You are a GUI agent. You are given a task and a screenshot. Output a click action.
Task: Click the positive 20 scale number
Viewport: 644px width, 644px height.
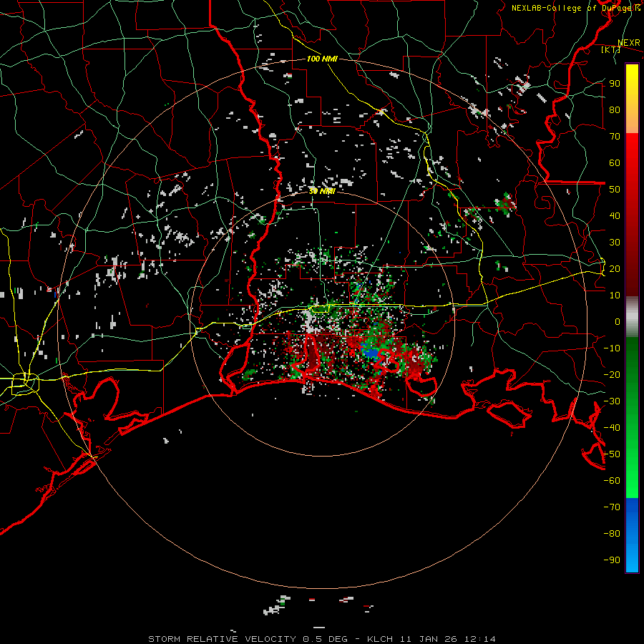(x=615, y=268)
